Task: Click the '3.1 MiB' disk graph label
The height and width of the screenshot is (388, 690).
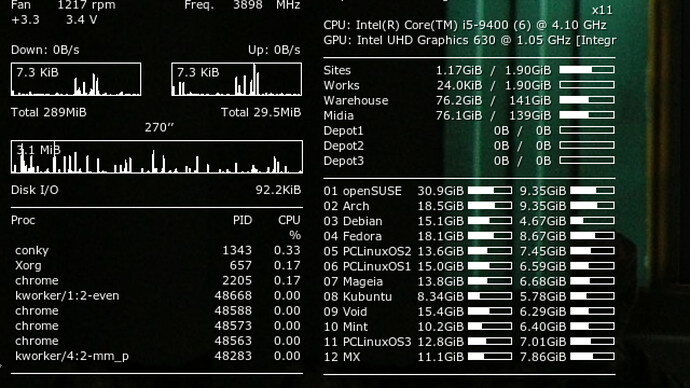Action: (38, 150)
